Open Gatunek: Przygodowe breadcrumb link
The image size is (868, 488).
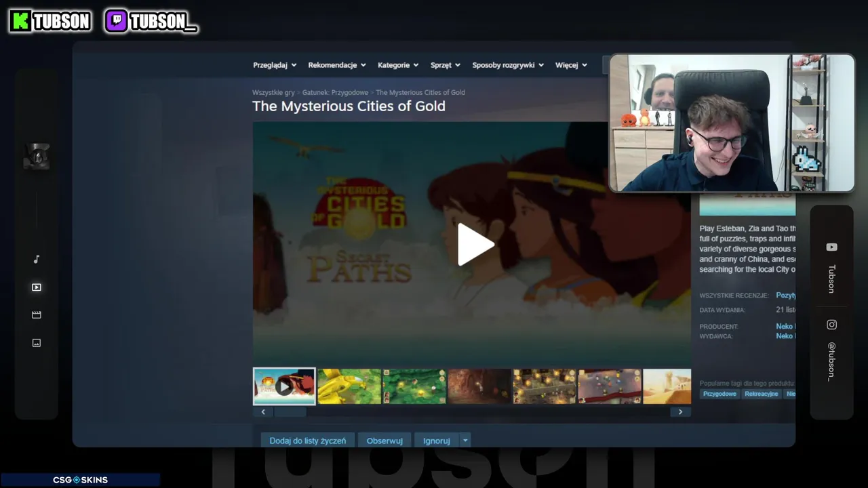(x=335, y=92)
